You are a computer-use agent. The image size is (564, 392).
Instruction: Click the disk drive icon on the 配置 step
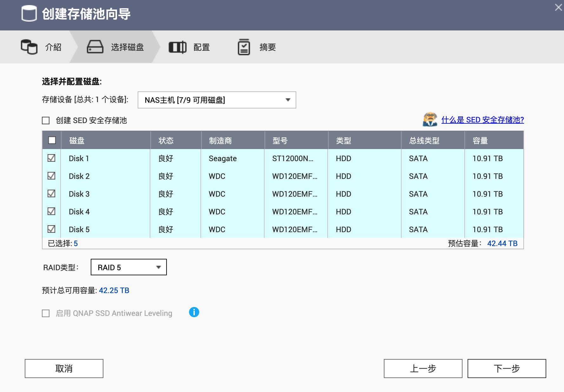coord(178,47)
